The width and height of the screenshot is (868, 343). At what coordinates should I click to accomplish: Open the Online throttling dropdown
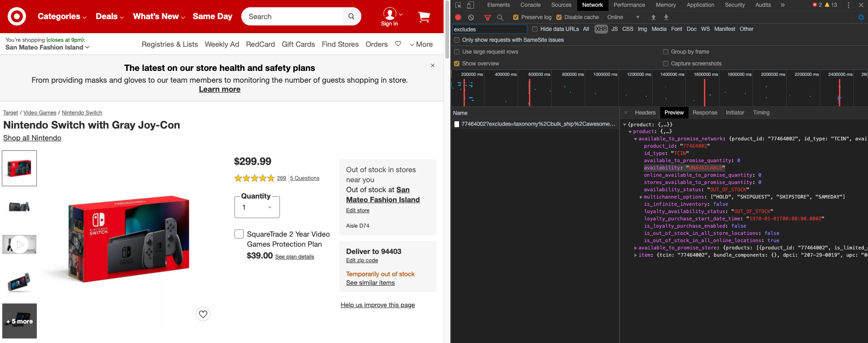623,17
